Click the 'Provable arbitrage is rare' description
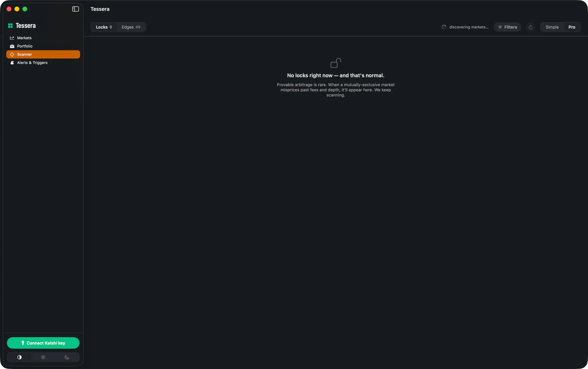This screenshot has width=588, height=369. 336,90
